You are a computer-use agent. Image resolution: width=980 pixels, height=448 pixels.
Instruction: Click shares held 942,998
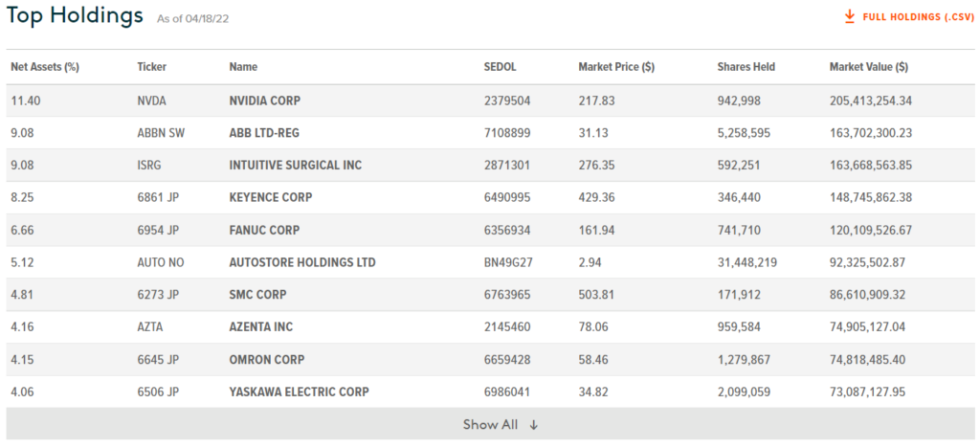tap(739, 101)
